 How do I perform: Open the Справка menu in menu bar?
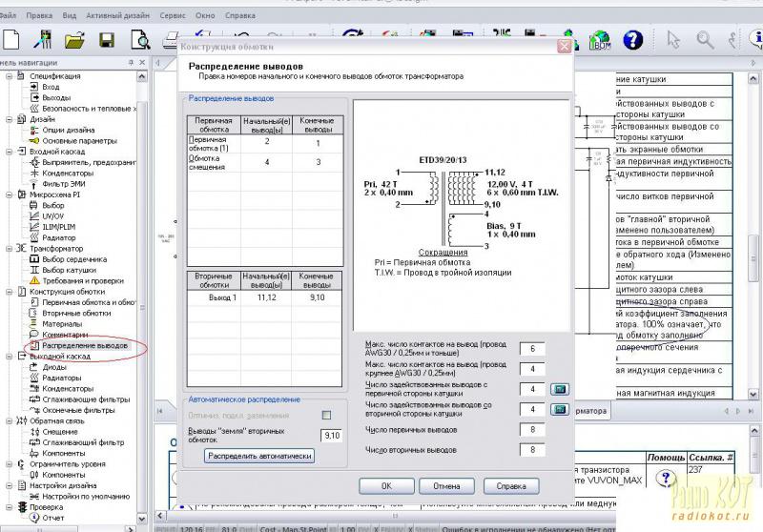240,15
